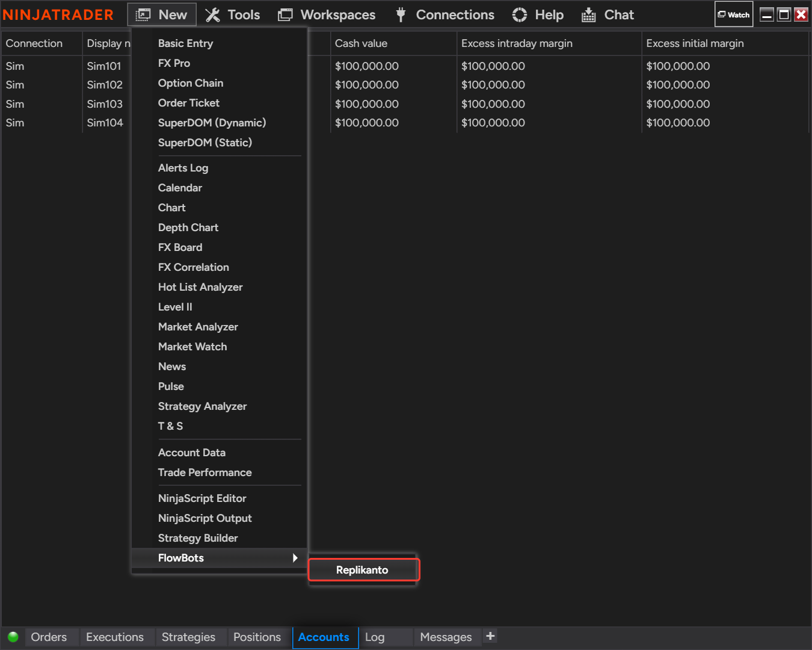Open Replikanto from FlowBots submenu

363,570
